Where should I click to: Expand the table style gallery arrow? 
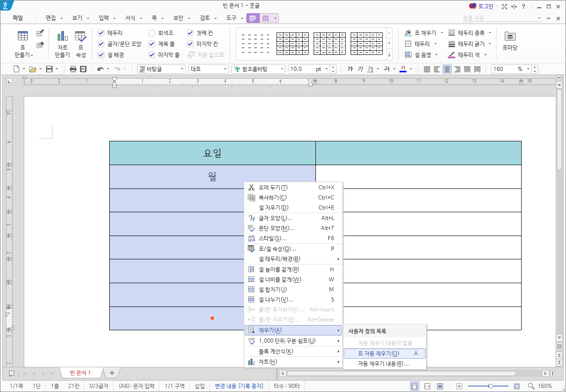pyautogui.click(x=390, y=55)
